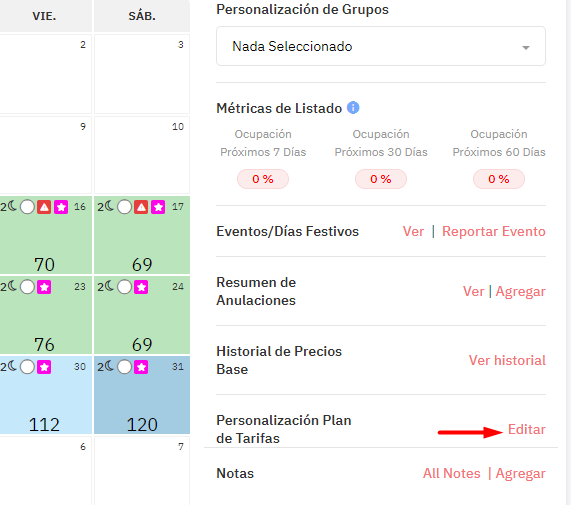
Task: Click Reportar Evento link
Action: pyautogui.click(x=494, y=231)
